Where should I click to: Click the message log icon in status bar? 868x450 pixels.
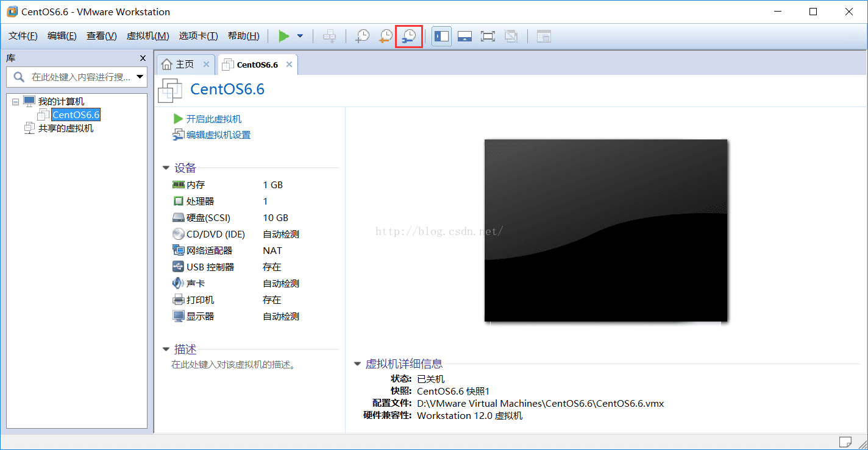click(845, 441)
